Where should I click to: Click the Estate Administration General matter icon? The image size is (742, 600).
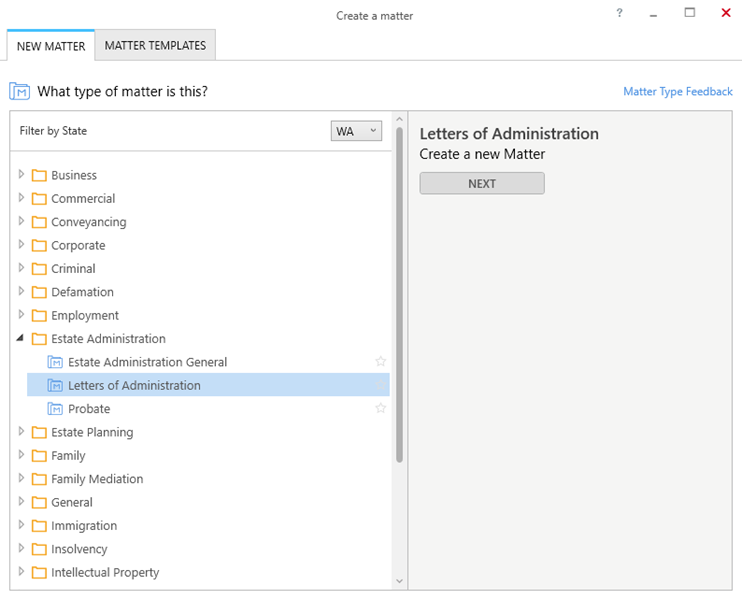pos(55,362)
